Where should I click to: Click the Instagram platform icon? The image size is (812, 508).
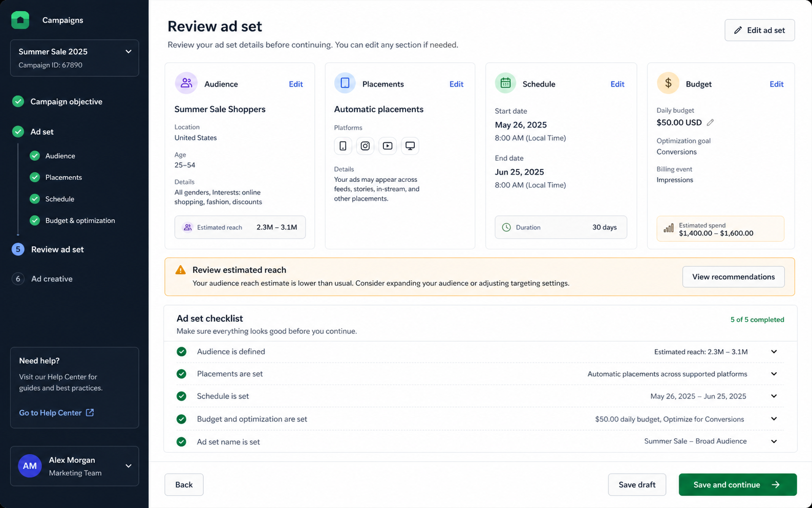pyautogui.click(x=365, y=146)
